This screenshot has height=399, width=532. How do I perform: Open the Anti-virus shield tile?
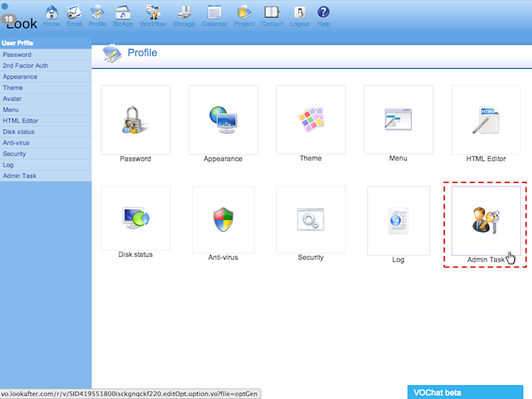[223, 219]
